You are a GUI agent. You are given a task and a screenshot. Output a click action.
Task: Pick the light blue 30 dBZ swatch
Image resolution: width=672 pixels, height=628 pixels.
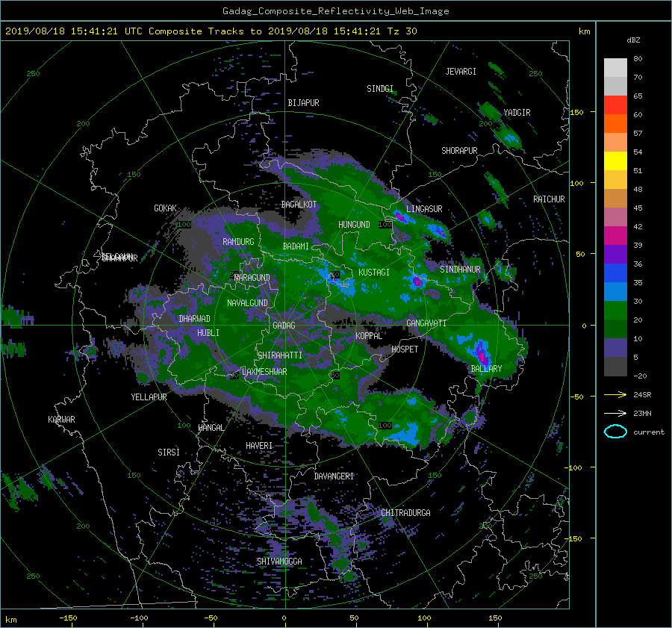point(615,292)
